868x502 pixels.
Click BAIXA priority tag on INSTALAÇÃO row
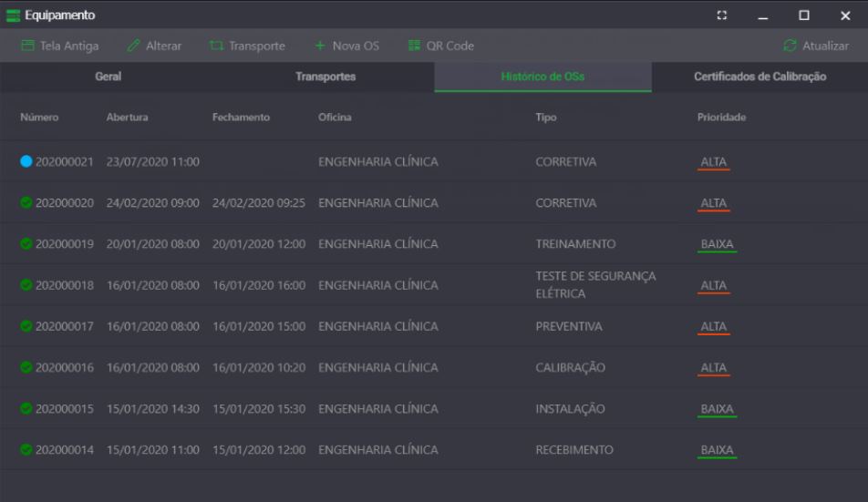click(717, 409)
